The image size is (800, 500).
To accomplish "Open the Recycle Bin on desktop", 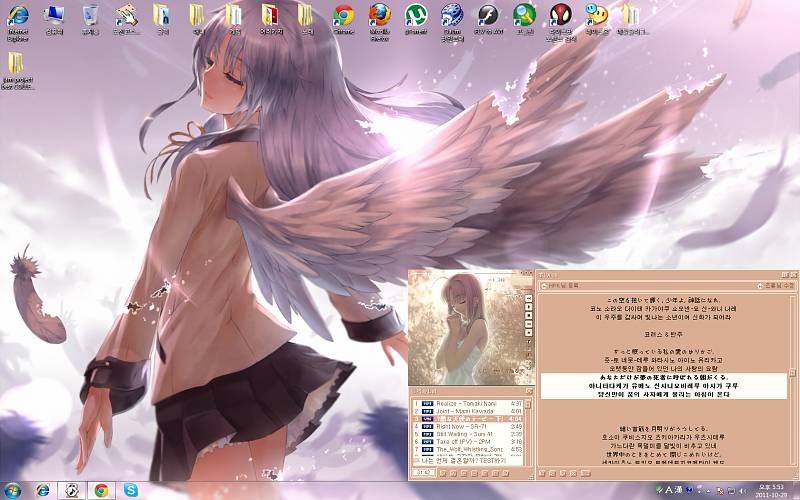I will coord(90,17).
